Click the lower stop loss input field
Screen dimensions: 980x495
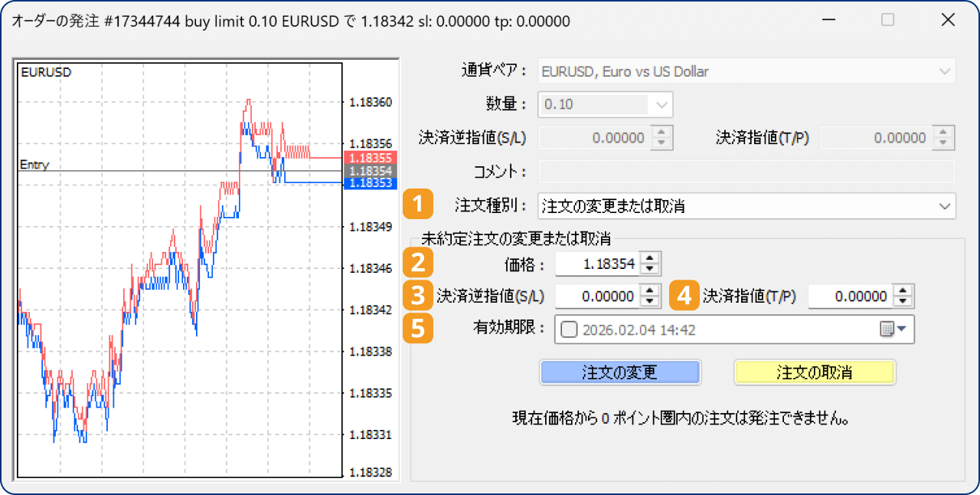point(597,296)
